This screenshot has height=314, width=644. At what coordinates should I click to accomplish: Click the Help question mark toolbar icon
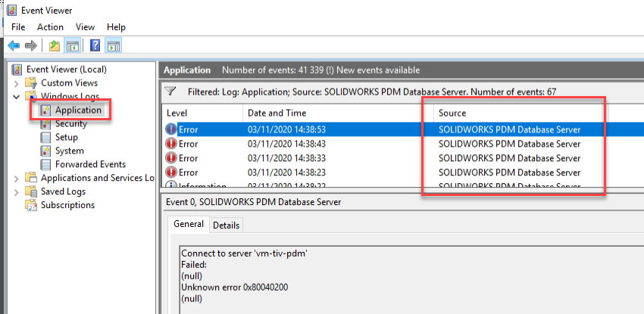pyautogui.click(x=95, y=45)
